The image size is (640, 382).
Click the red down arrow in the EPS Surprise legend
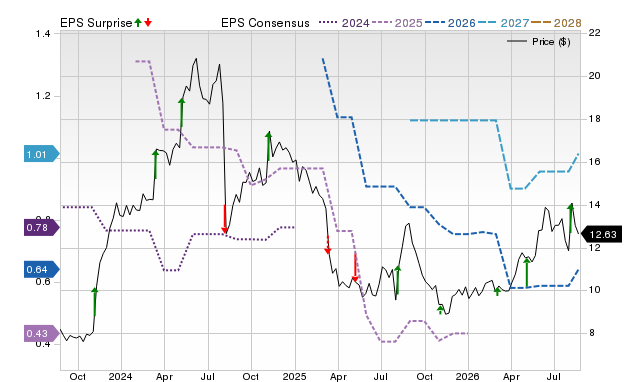(148, 22)
